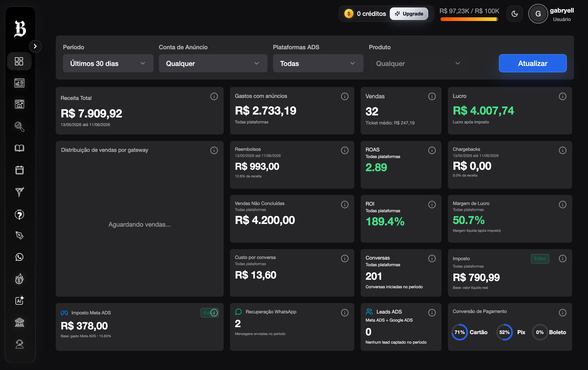
Task: Show info for Recuperação WhatsApp card
Action: [x=345, y=313]
